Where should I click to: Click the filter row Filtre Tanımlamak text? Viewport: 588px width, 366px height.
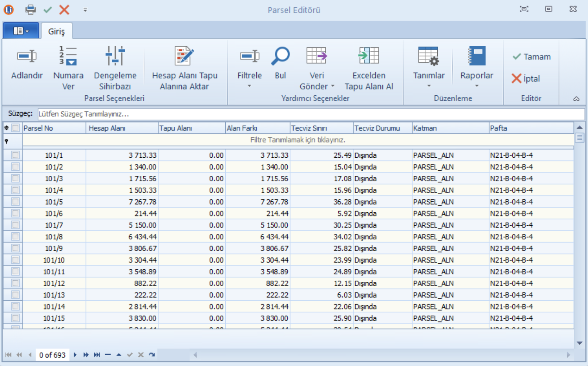coord(298,140)
